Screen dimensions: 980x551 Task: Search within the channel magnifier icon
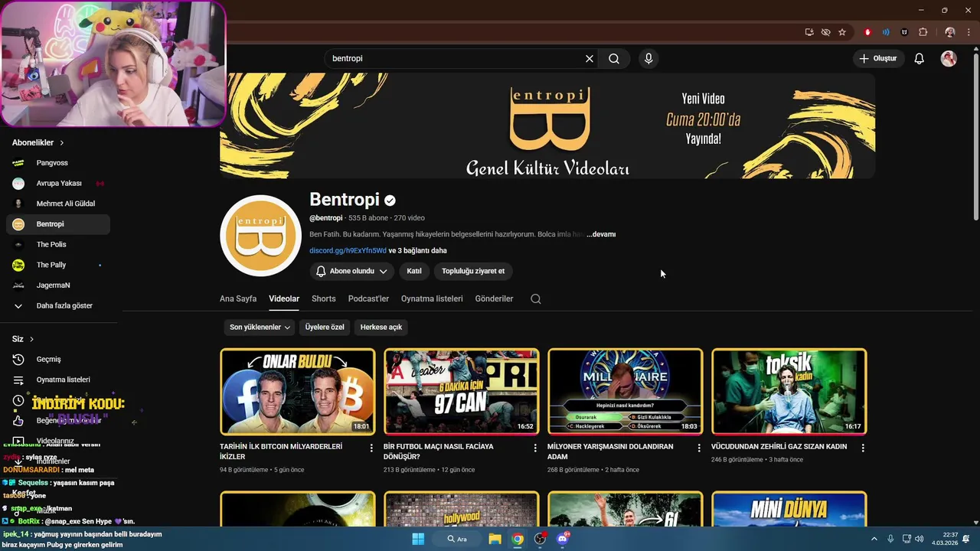536,298
